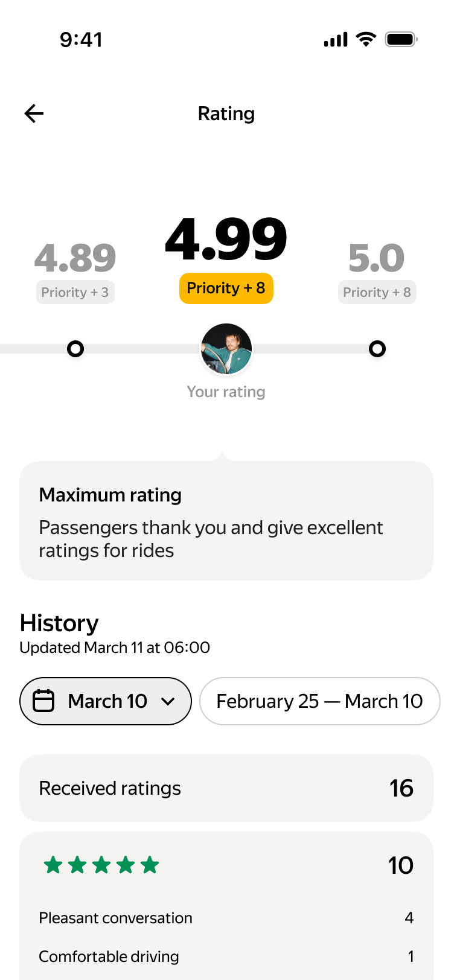The height and width of the screenshot is (980, 454).
Task: Tap the Maximum rating info card
Action: tap(226, 521)
